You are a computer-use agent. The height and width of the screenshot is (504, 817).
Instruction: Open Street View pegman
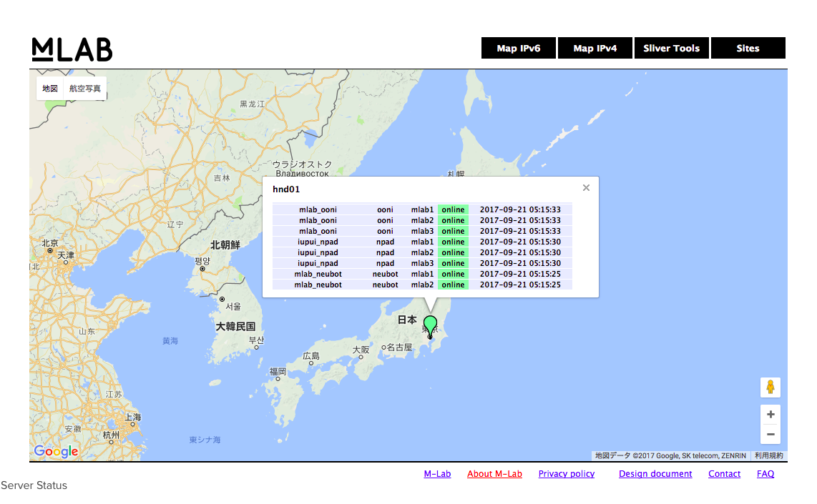770,387
